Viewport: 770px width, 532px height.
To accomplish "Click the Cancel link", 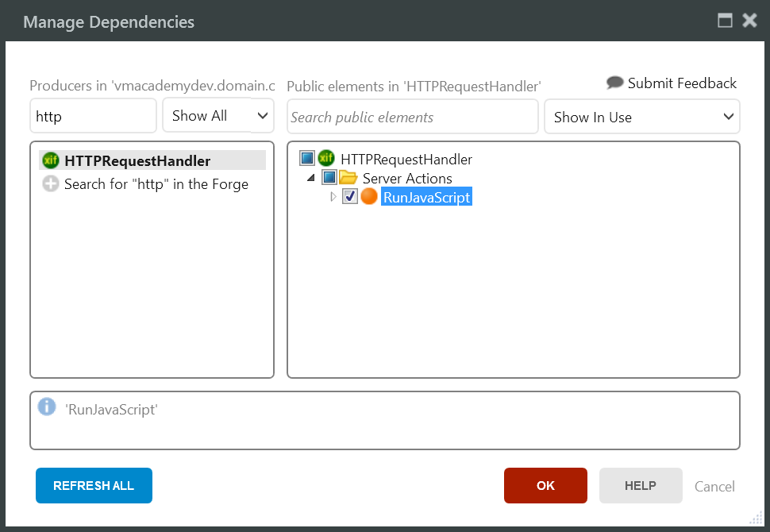I will (714, 486).
